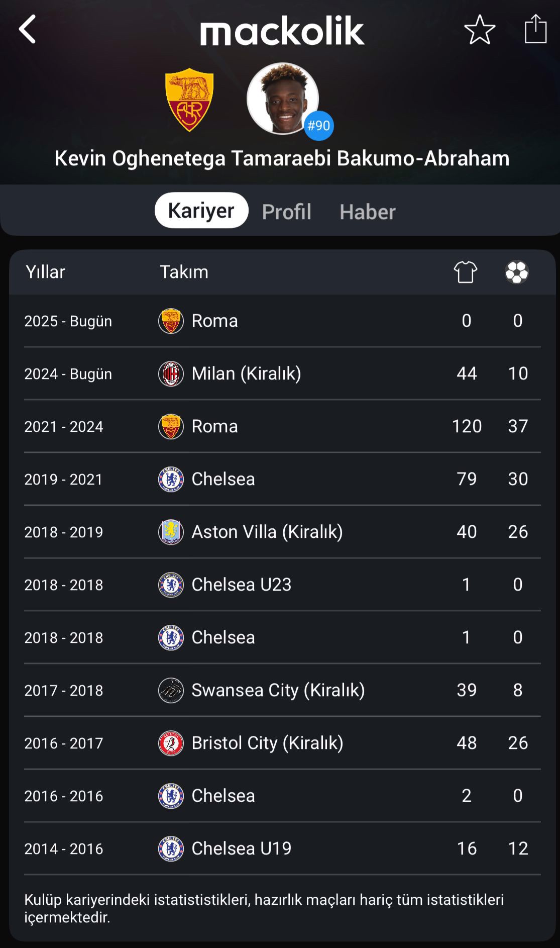
Task: Open the share icon
Action: click(x=535, y=29)
